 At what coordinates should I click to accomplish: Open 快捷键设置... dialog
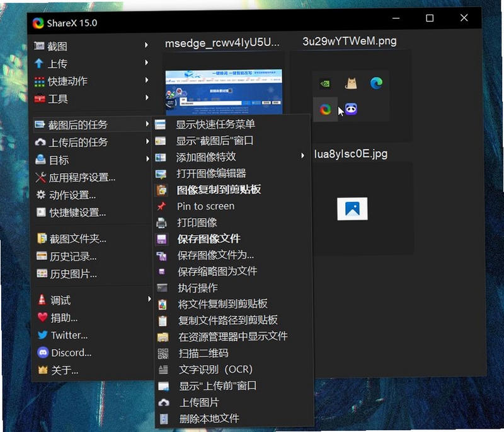tap(77, 213)
